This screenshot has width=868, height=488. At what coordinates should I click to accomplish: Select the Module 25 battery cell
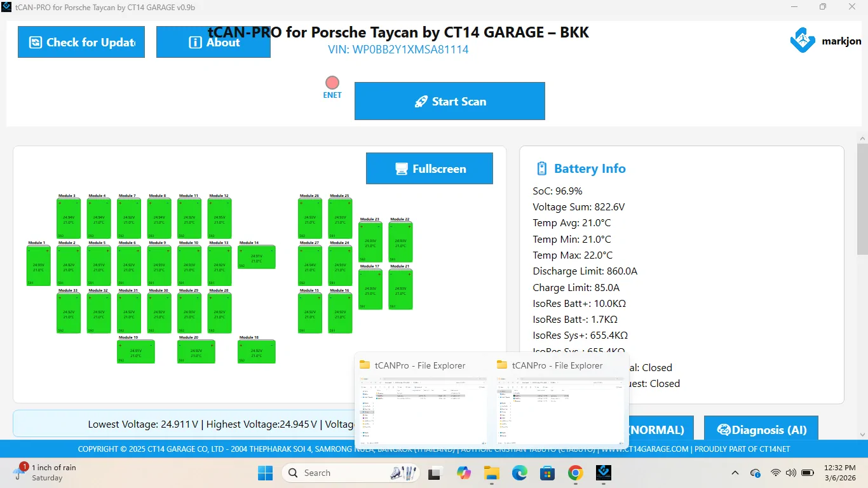(x=340, y=219)
